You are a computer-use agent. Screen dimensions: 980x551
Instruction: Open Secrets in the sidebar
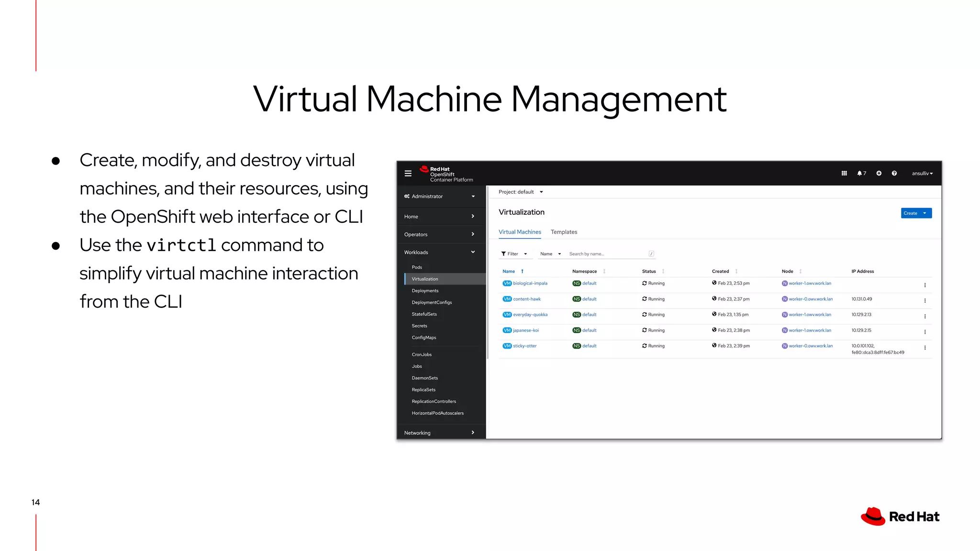point(419,326)
